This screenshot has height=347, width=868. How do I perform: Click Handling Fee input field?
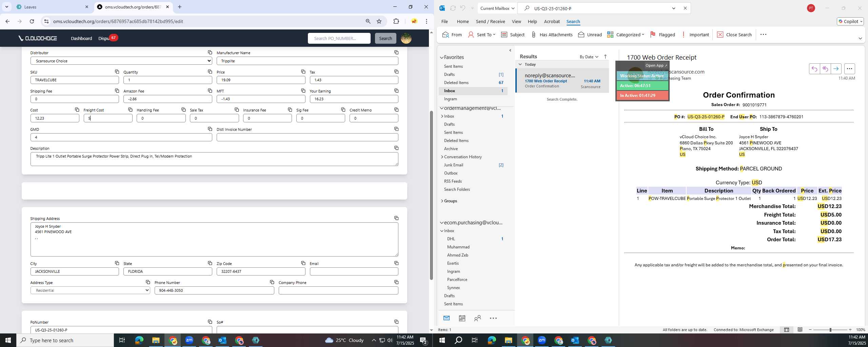[161, 118]
